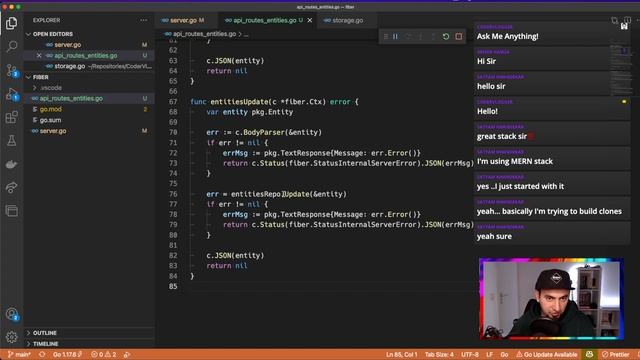Open the Accounts icon in the activity bar
Screen dimensions: 640x360
point(12,314)
